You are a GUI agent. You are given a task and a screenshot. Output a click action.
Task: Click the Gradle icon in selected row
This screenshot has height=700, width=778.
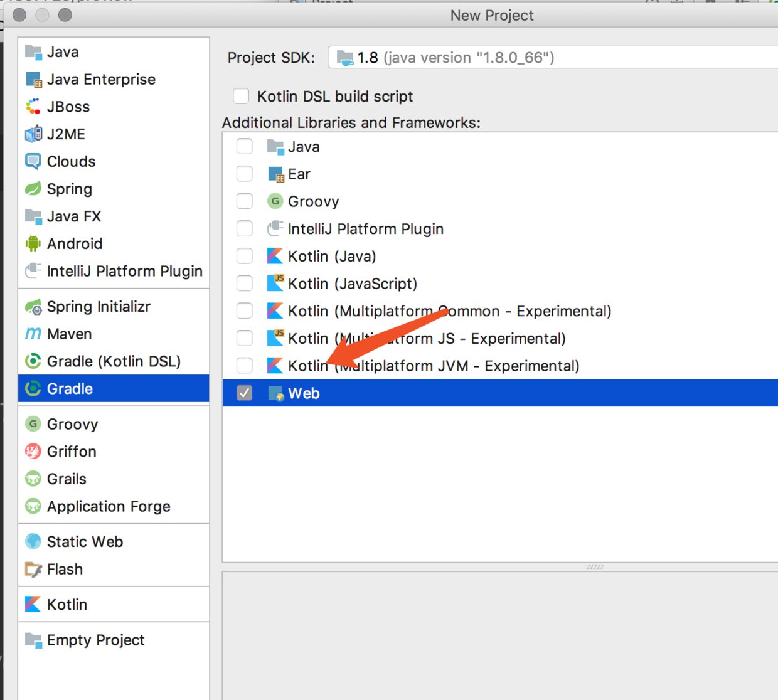click(x=33, y=389)
